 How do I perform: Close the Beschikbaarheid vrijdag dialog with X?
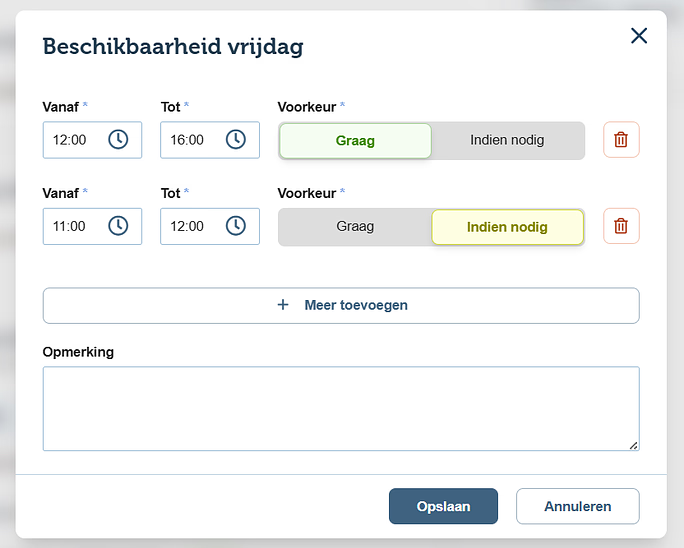639,36
